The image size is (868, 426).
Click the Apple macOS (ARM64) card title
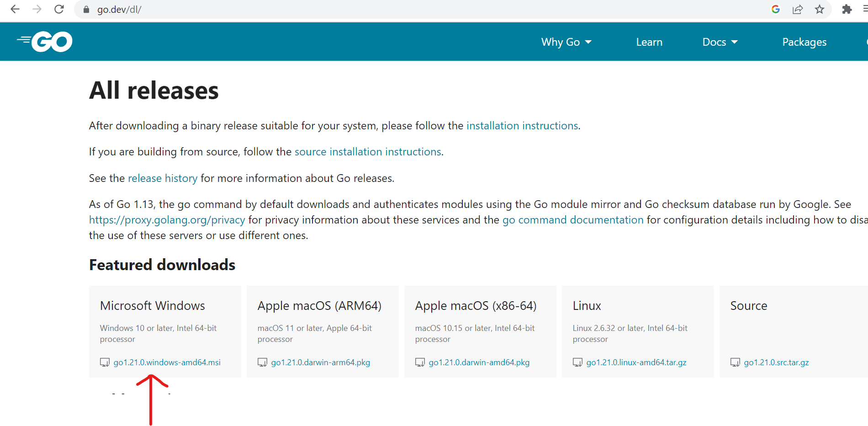tap(319, 306)
